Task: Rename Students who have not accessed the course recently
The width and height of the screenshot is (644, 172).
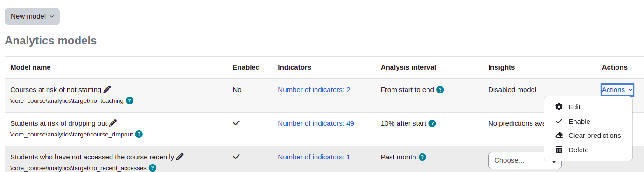Action: [x=180, y=157]
